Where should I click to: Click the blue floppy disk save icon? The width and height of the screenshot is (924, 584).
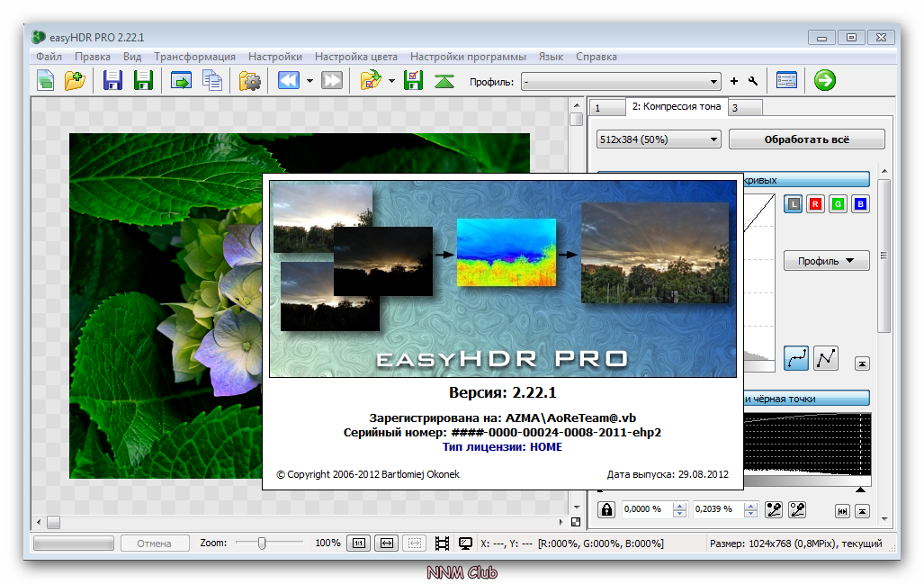tap(113, 81)
